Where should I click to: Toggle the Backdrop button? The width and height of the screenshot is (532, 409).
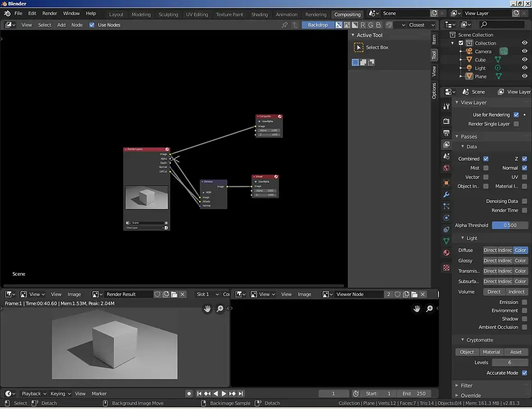click(x=317, y=25)
